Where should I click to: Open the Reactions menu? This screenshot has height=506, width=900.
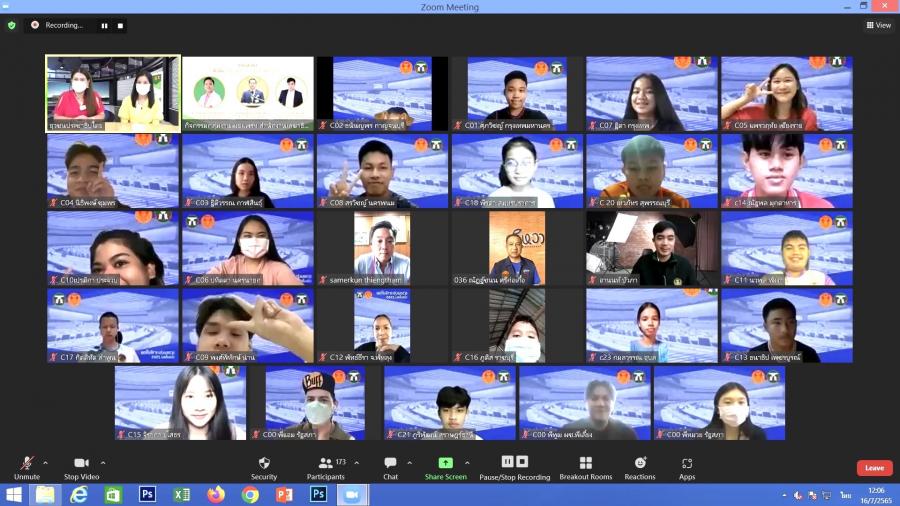point(640,466)
